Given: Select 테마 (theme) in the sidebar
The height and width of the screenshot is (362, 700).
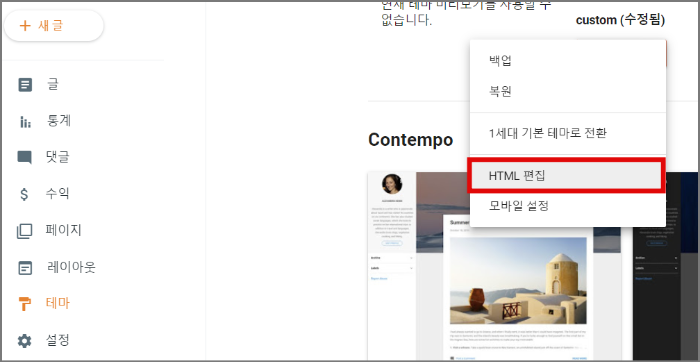Looking at the screenshot, I should 58,304.
